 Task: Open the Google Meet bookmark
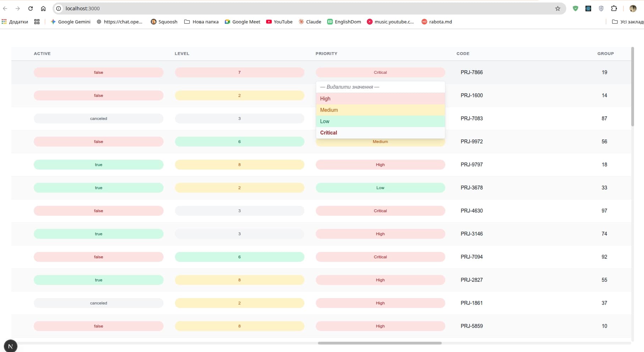point(243,22)
